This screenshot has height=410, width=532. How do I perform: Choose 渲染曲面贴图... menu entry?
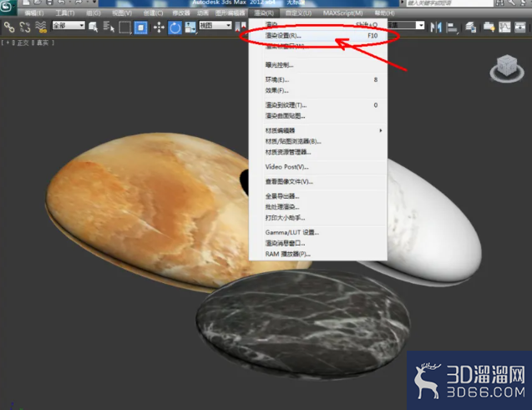(x=318, y=116)
